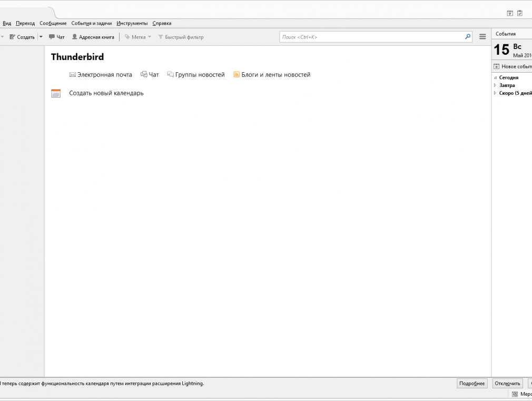The height and width of the screenshot is (401, 532).
Task: Open the hamburger application menu
Action: [x=482, y=37]
